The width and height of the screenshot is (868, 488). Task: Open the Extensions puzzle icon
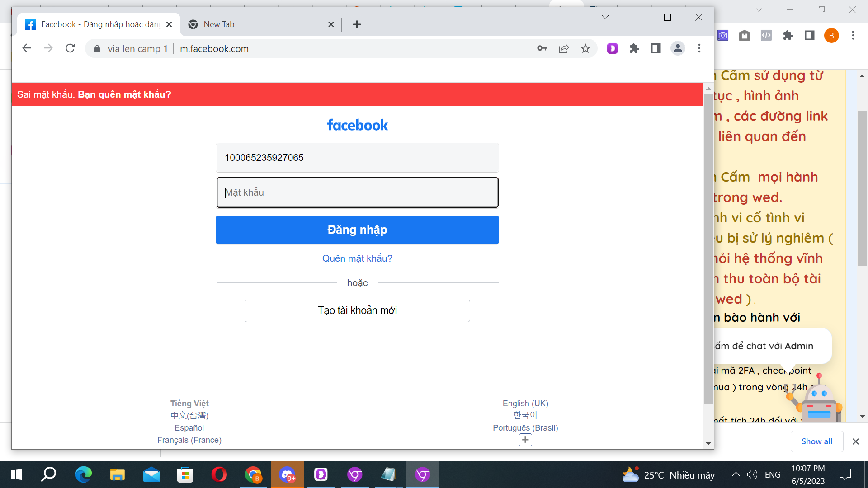[634, 48]
